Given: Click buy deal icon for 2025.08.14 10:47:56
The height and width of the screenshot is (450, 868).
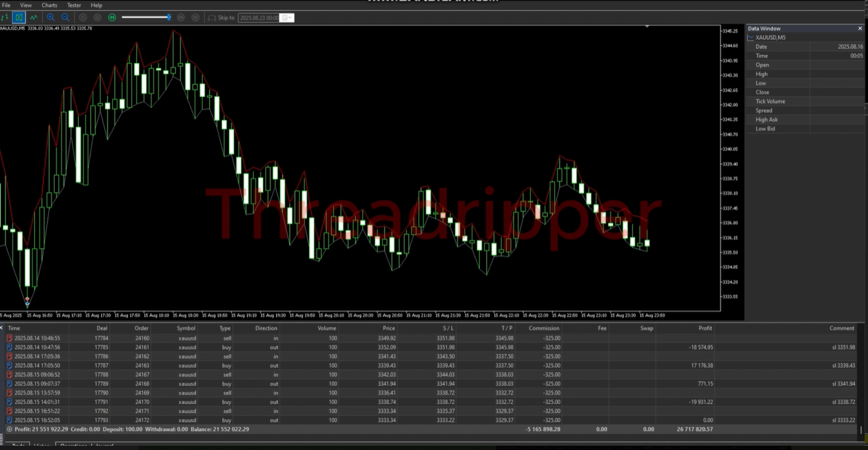Looking at the screenshot, I should pos(10,347).
